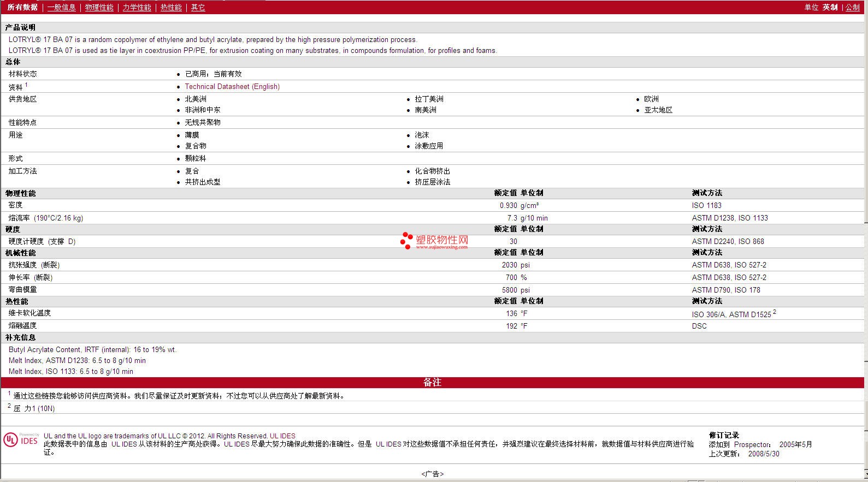868x482 pixels.
Task: Click footnote 2 next to ASTM D1525
Action: click(775, 312)
